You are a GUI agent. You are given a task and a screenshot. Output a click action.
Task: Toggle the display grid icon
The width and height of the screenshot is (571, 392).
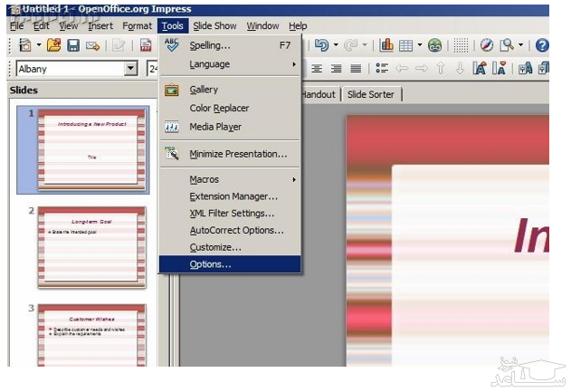coord(461,45)
